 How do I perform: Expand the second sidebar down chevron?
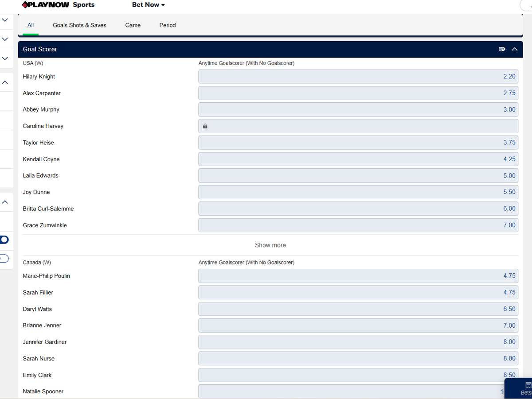[5, 39]
